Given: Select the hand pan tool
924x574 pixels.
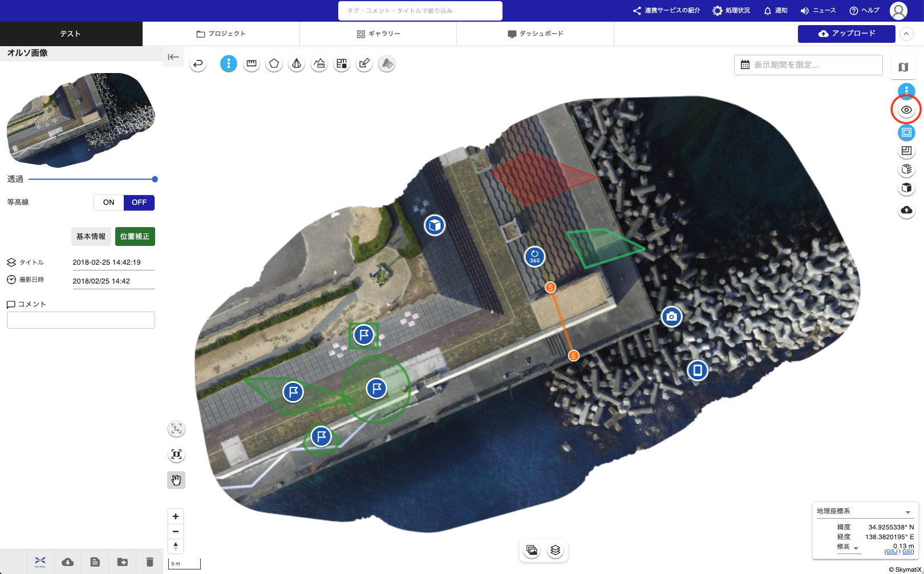Looking at the screenshot, I should pyautogui.click(x=176, y=480).
